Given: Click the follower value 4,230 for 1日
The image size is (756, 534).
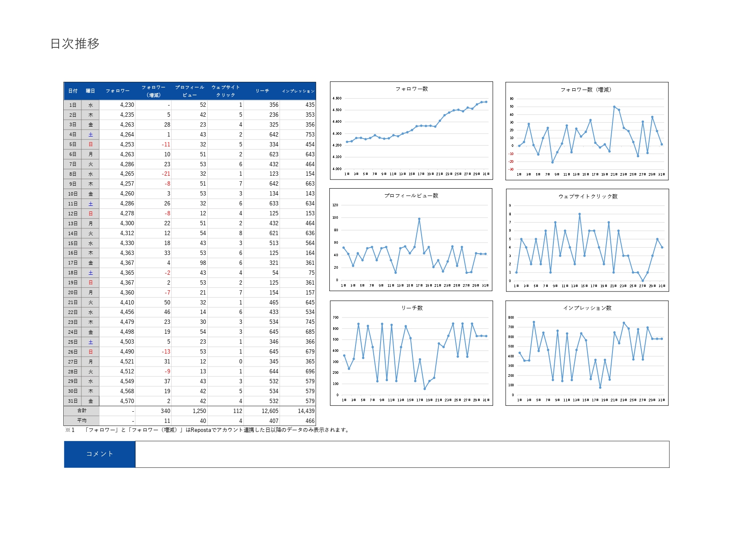Looking at the screenshot, I should point(127,105).
